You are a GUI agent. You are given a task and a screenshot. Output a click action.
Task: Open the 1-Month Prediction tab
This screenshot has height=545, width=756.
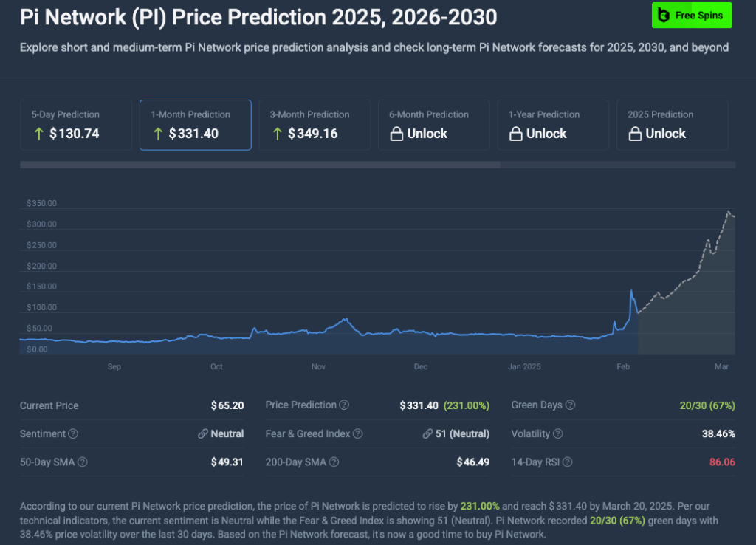(195, 125)
